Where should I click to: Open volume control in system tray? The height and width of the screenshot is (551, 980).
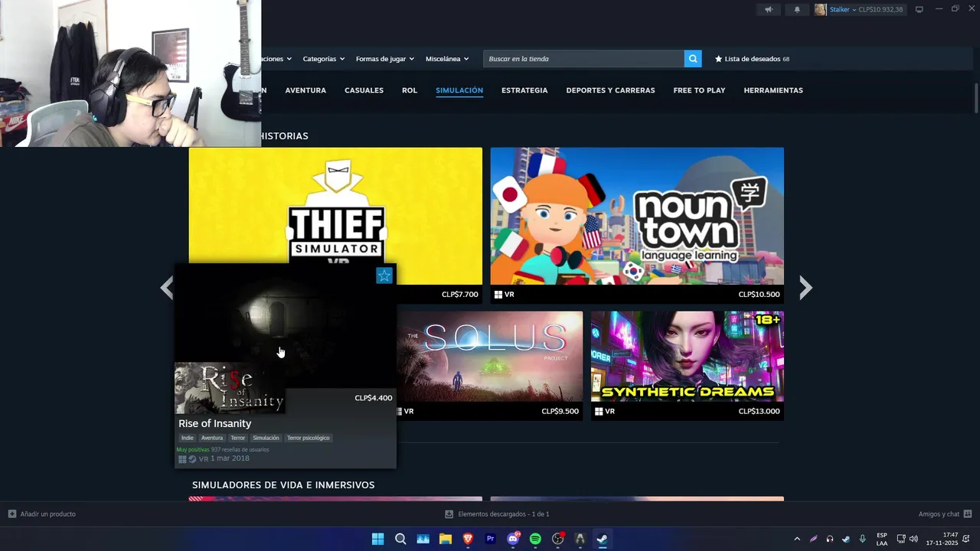pos(913,539)
